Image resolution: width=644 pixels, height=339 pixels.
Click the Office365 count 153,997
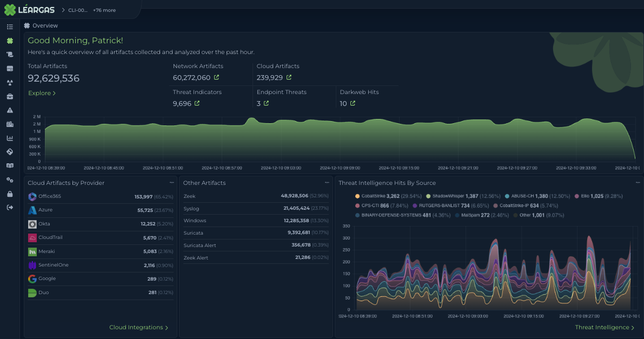point(143,197)
